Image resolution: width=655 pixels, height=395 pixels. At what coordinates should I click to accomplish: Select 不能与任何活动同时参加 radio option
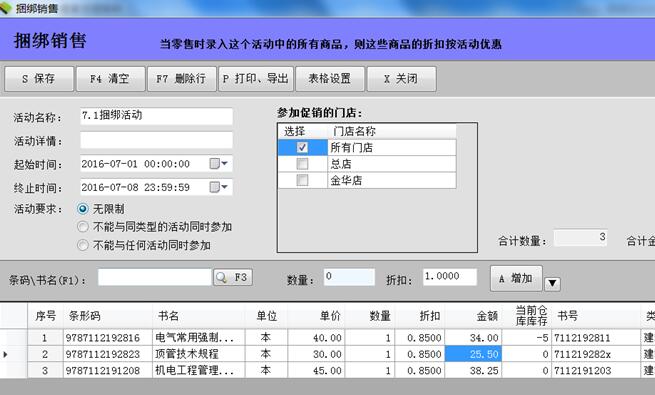[83, 245]
